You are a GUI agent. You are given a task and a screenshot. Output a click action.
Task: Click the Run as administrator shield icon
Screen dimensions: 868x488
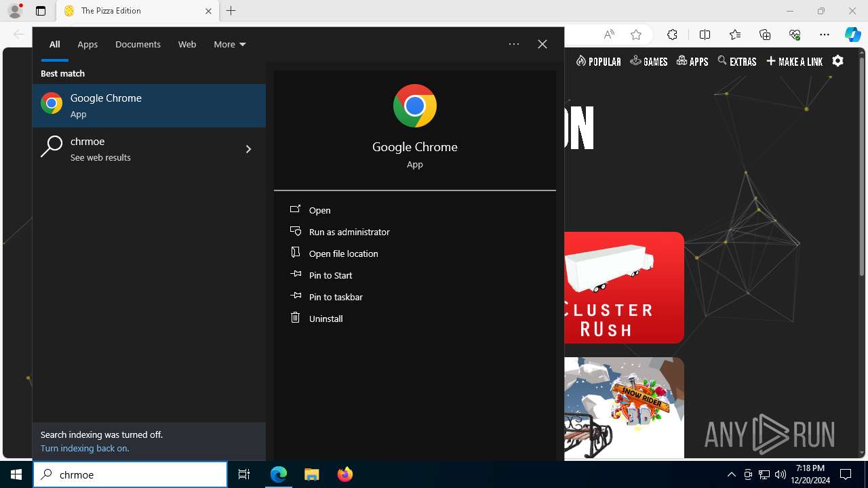(x=295, y=231)
